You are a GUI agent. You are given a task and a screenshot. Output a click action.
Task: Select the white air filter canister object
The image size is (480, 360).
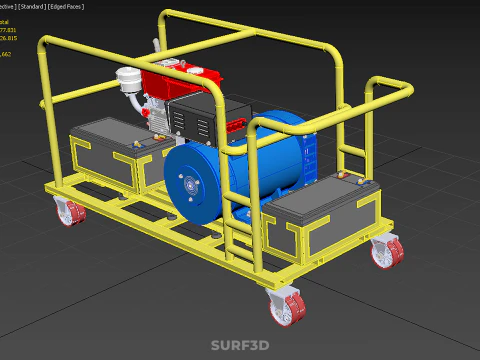[128, 79]
